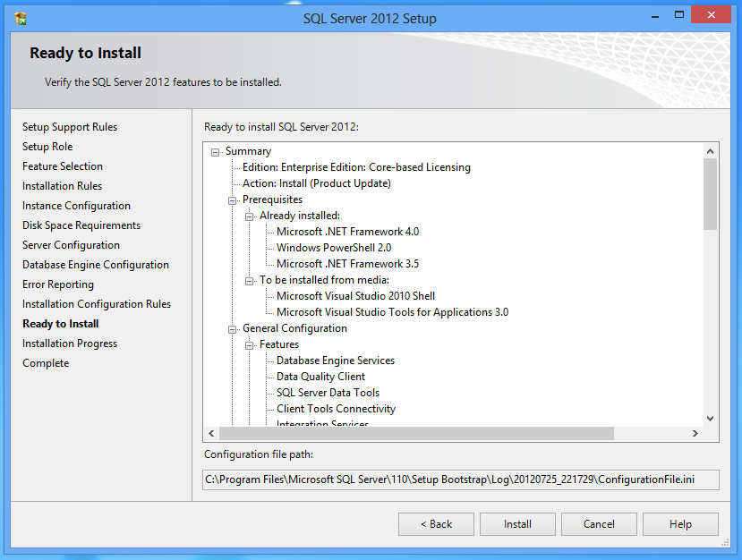The height and width of the screenshot is (560, 742).
Task: Close the SQL Server 2012 Setup window
Action: [x=712, y=14]
